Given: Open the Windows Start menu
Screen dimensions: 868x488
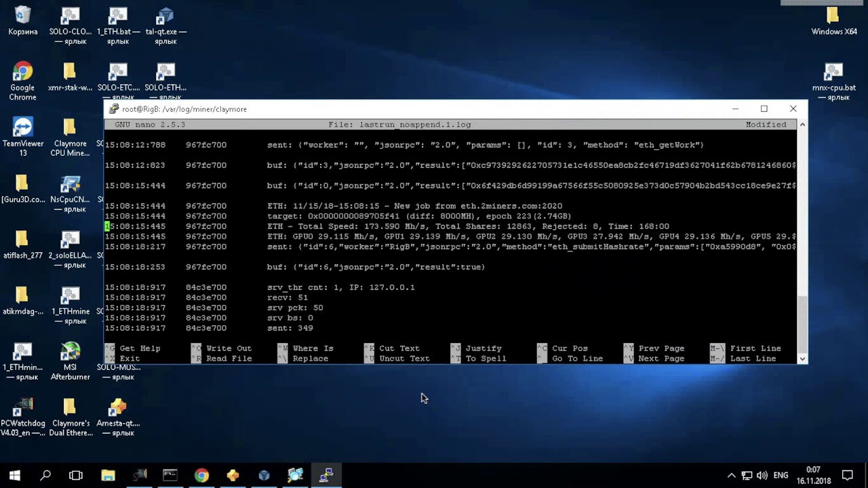Looking at the screenshot, I should (14, 475).
